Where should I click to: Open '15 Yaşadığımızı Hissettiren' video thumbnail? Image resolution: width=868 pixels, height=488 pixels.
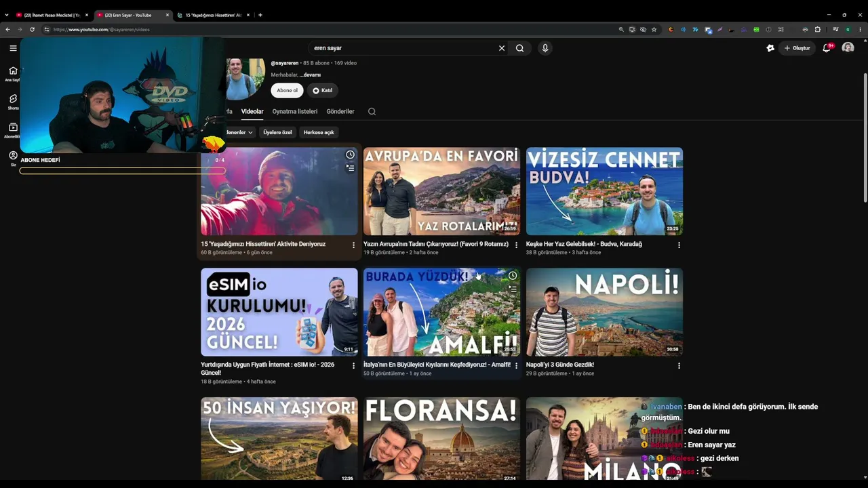click(279, 191)
